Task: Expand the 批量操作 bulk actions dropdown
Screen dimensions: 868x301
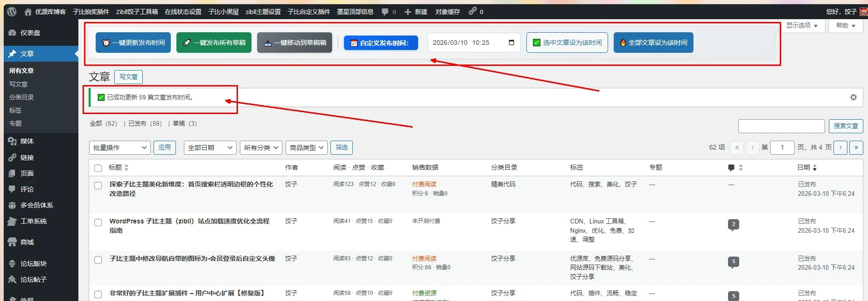Action: [120, 148]
